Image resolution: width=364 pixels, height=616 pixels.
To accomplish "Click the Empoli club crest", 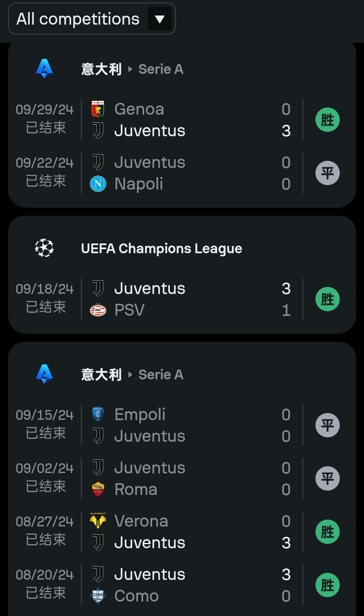I will click(98, 414).
